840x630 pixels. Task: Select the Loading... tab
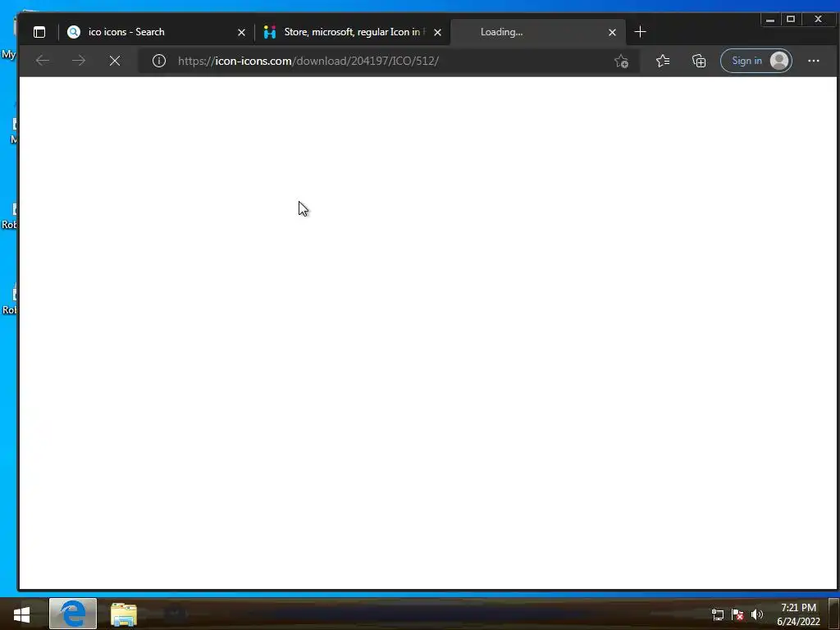(538, 32)
